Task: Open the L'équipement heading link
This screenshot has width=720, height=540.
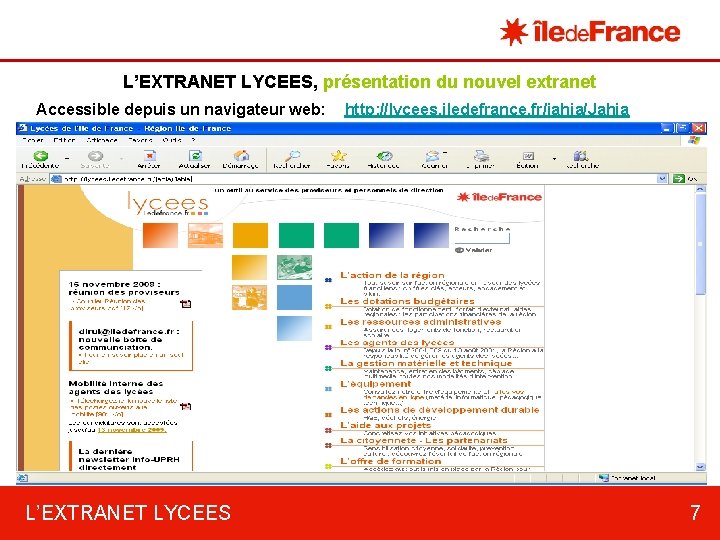Action: (x=376, y=384)
